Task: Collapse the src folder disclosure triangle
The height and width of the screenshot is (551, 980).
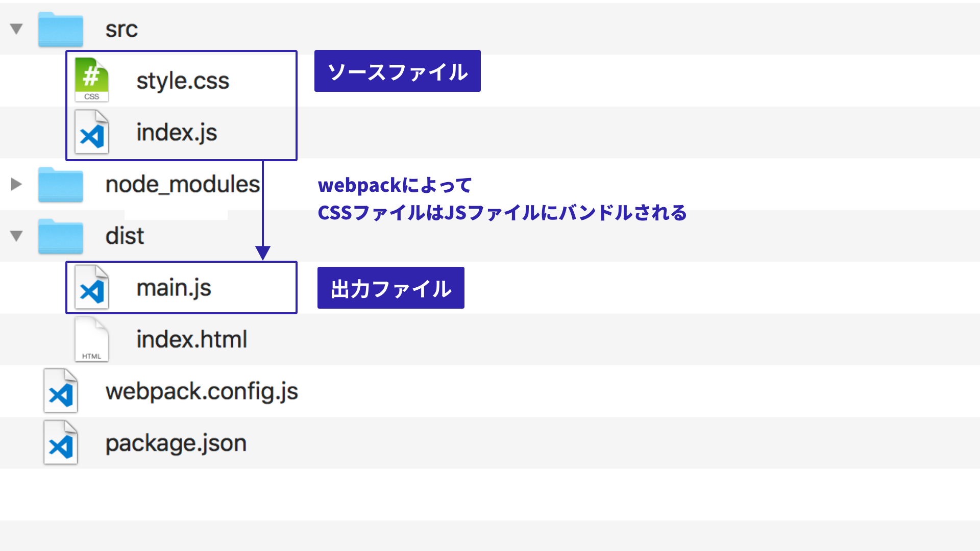Action: 16,29
